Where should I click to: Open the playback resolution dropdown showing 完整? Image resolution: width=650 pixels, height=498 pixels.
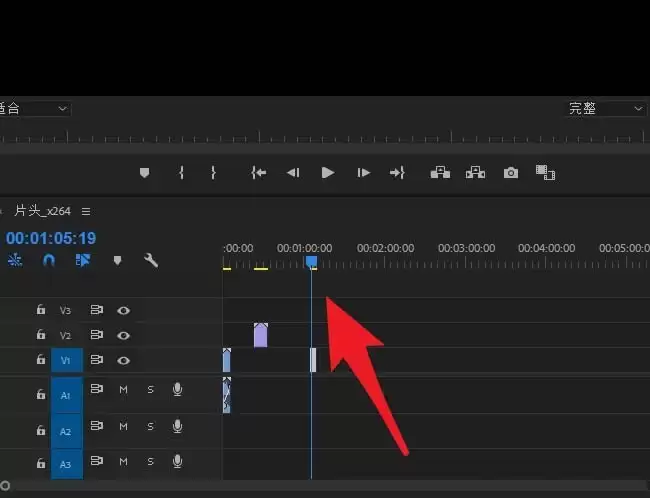(x=607, y=108)
